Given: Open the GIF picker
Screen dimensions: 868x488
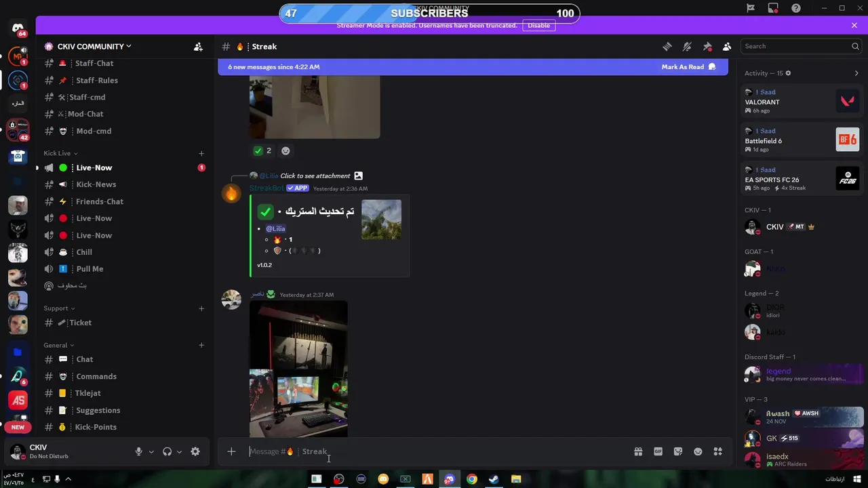Looking at the screenshot, I should pyautogui.click(x=658, y=451).
